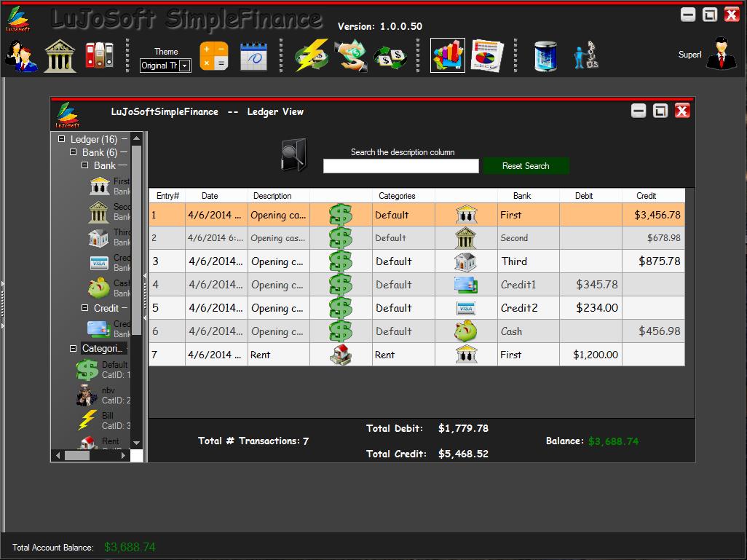Minimize the Ledger View window

(639, 111)
